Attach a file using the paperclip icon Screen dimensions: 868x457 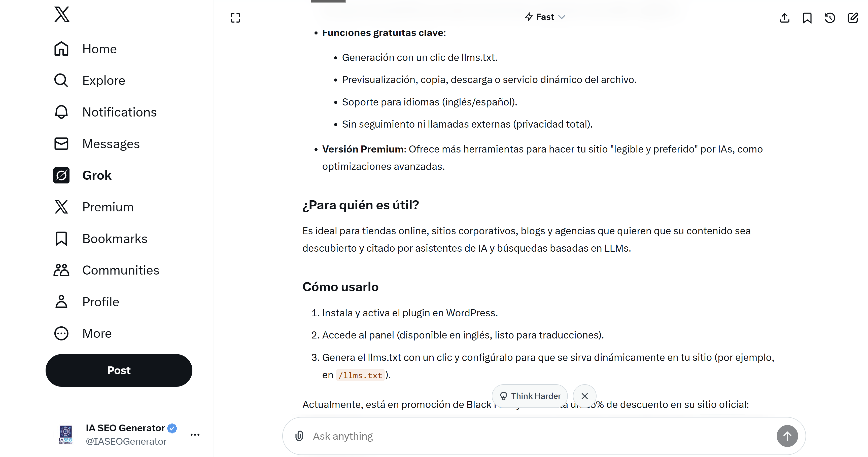[x=299, y=435]
